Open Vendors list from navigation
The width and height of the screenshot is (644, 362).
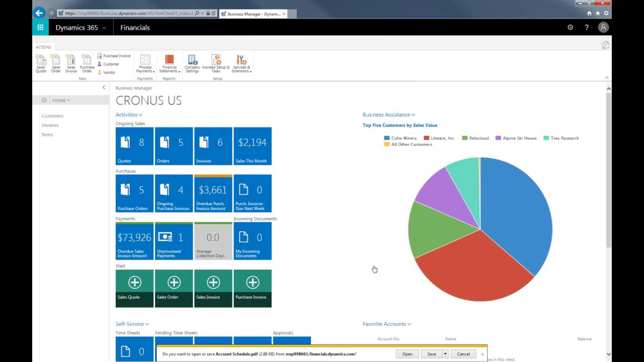pyautogui.click(x=50, y=125)
